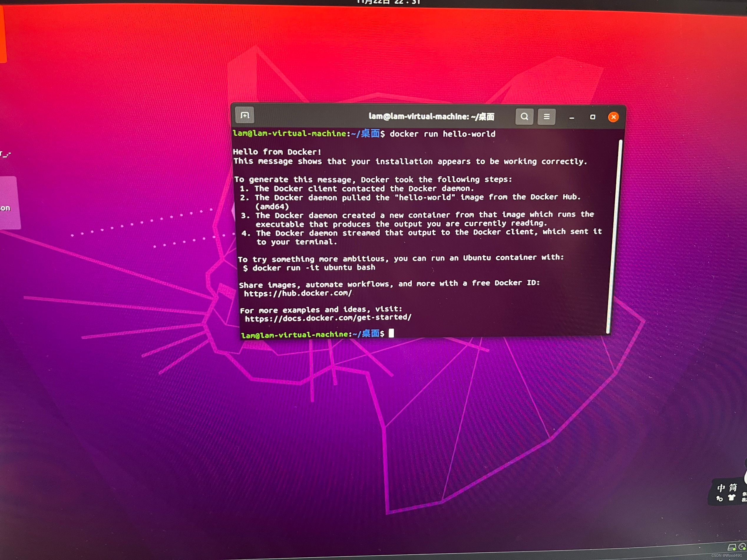Click the 'executable that produces the output' line
Image resolution: width=747 pixels, height=560 pixels.
click(x=401, y=223)
